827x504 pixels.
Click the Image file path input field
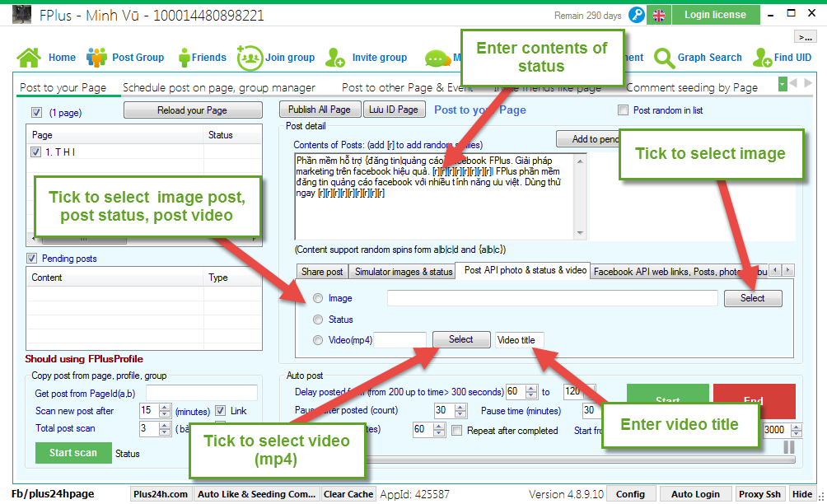tap(552, 298)
